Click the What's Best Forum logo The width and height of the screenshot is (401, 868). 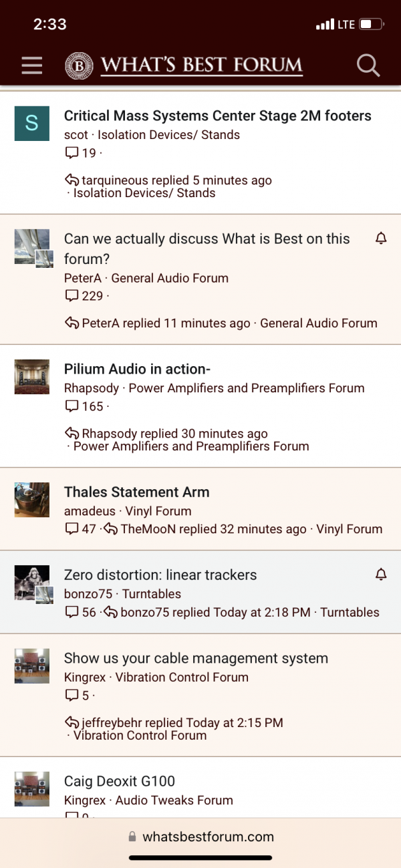pyautogui.click(x=184, y=65)
